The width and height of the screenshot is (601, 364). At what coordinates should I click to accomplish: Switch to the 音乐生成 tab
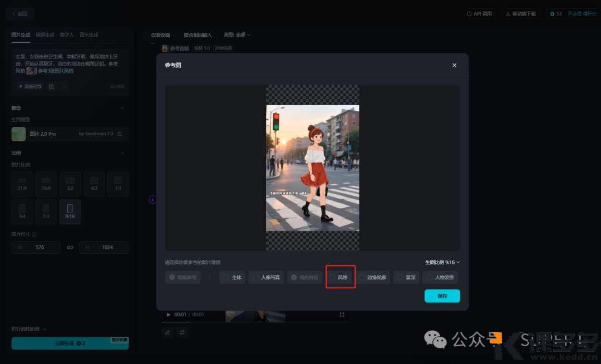88,35
